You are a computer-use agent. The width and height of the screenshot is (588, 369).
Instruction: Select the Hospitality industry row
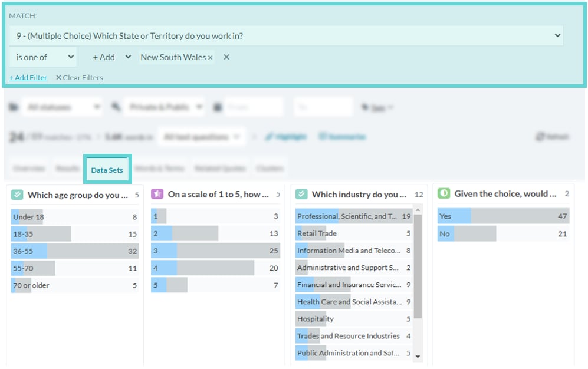pyautogui.click(x=354, y=319)
